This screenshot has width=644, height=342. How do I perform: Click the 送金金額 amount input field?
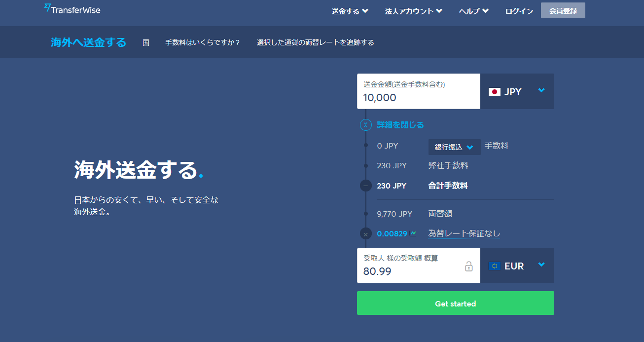pyautogui.click(x=418, y=97)
